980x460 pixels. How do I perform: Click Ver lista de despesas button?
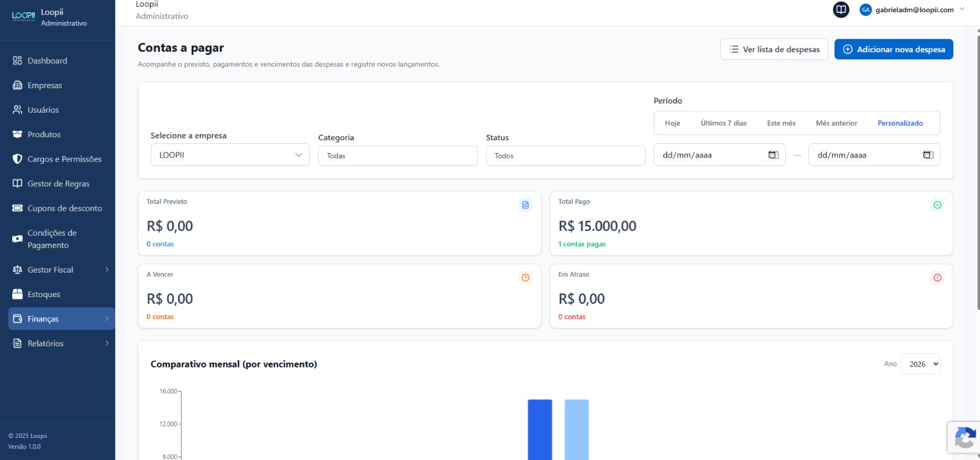774,49
